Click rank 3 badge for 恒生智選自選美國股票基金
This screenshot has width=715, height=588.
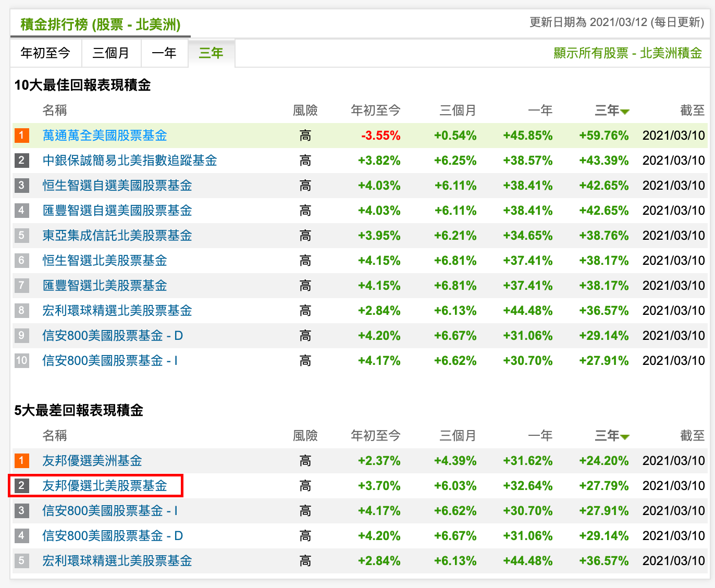22,186
